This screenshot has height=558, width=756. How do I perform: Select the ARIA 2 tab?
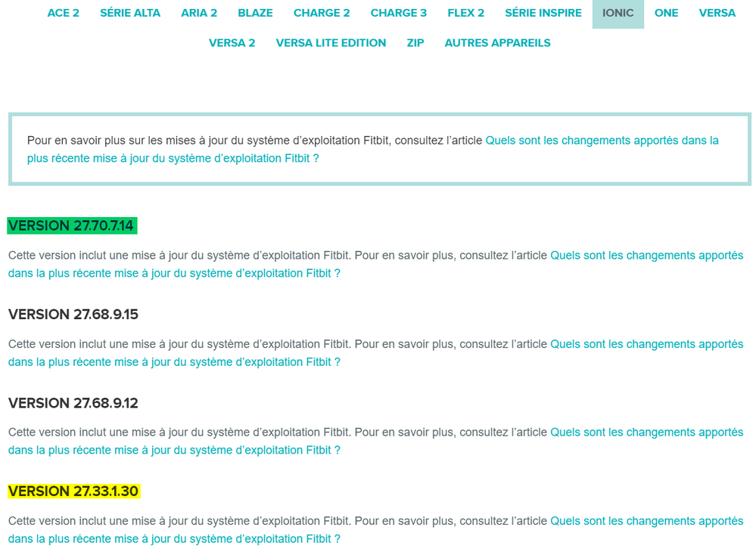click(x=199, y=13)
